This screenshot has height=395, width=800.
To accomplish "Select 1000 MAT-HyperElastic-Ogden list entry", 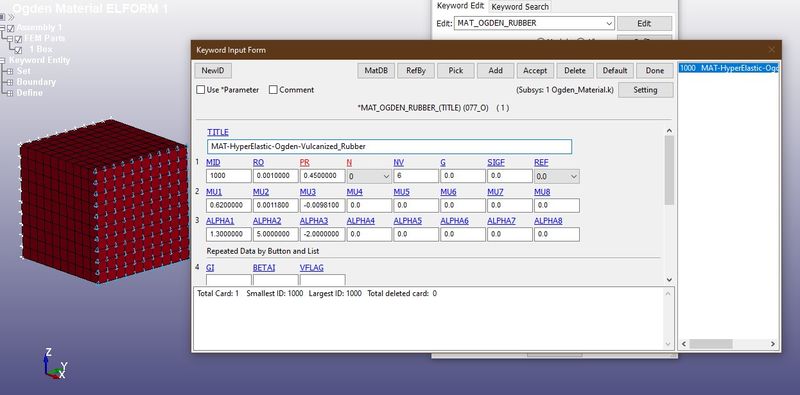I will [x=728, y=68].
